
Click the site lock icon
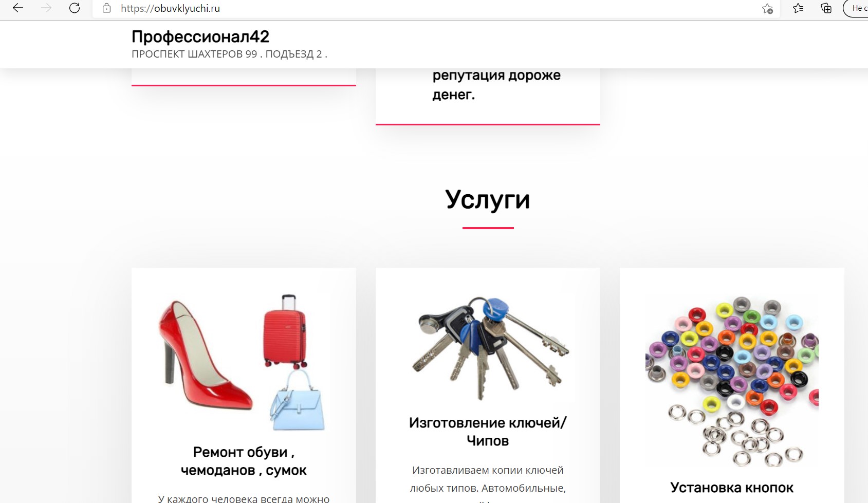coord(106,8)
